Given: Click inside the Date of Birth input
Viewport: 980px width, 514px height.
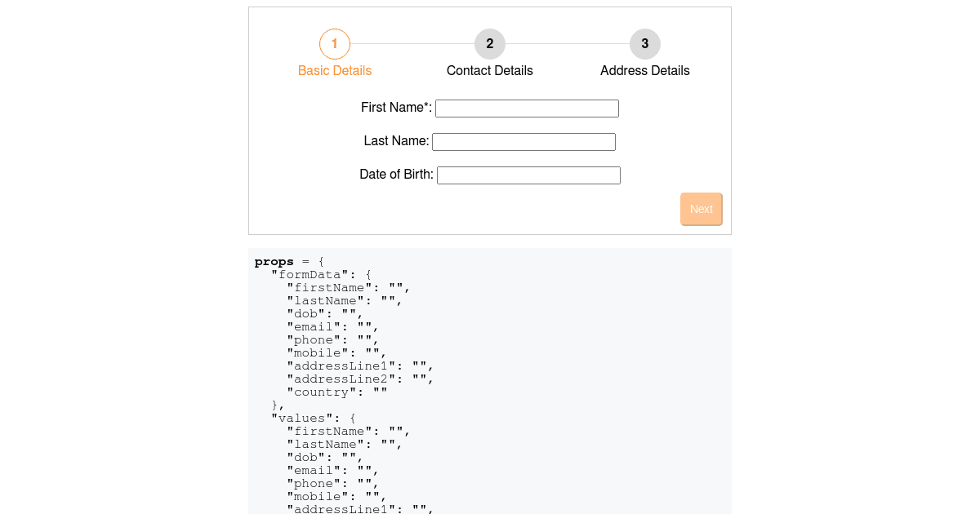Looking at the screenshot, I should [x=528, y=175].
